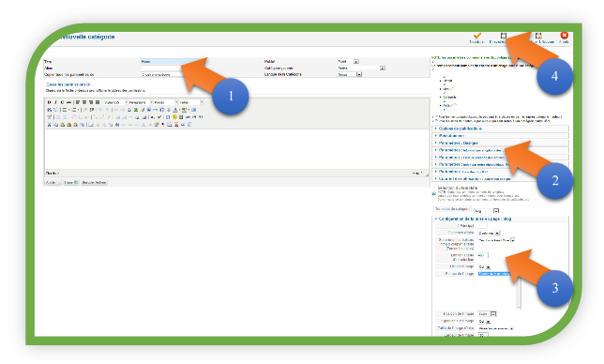The height and width of the screenshot is (364, 604).
Task: Click the Image button below the editor
Action: click(x=71, y=183)
